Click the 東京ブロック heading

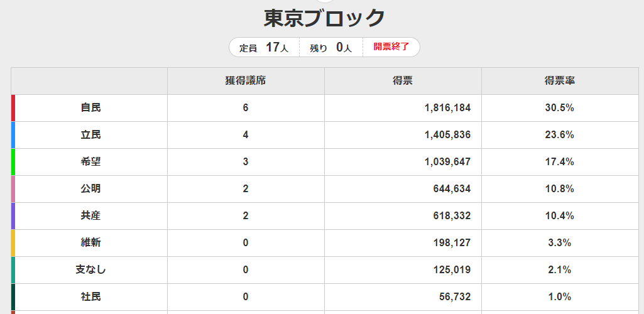pos(324,18)
